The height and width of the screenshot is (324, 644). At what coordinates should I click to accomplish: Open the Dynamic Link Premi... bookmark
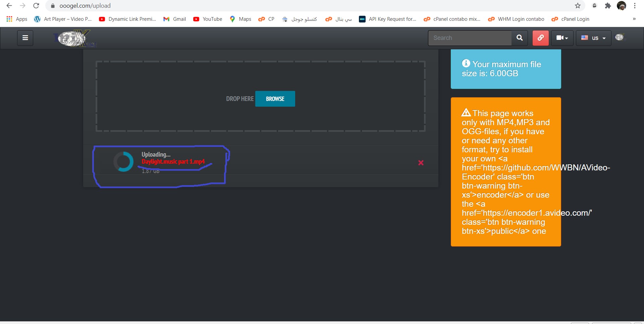click(x=127, y=19)
